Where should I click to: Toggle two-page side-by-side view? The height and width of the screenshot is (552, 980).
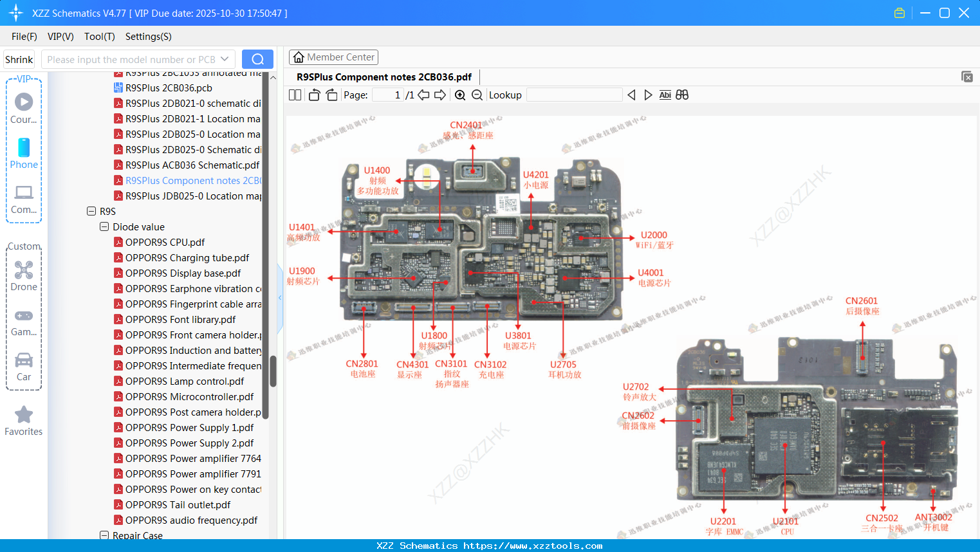(x=295, y=95)
